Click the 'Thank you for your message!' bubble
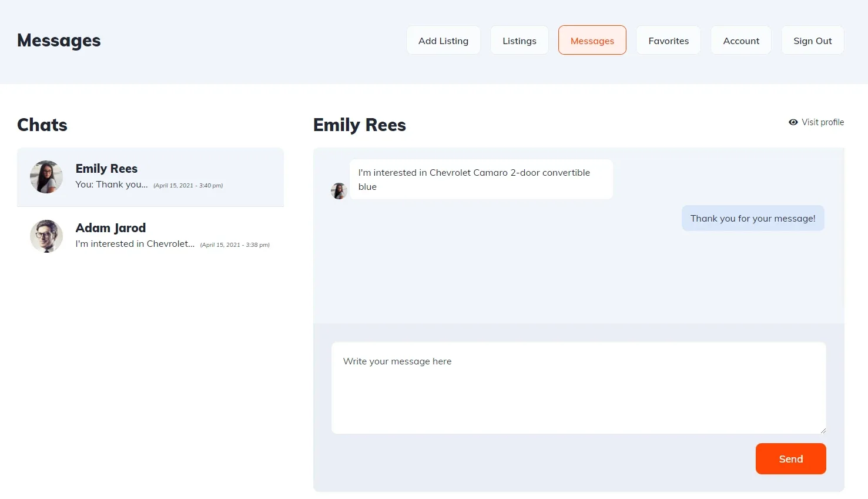This screenshot has width=868, height=499. click(753, 218)
